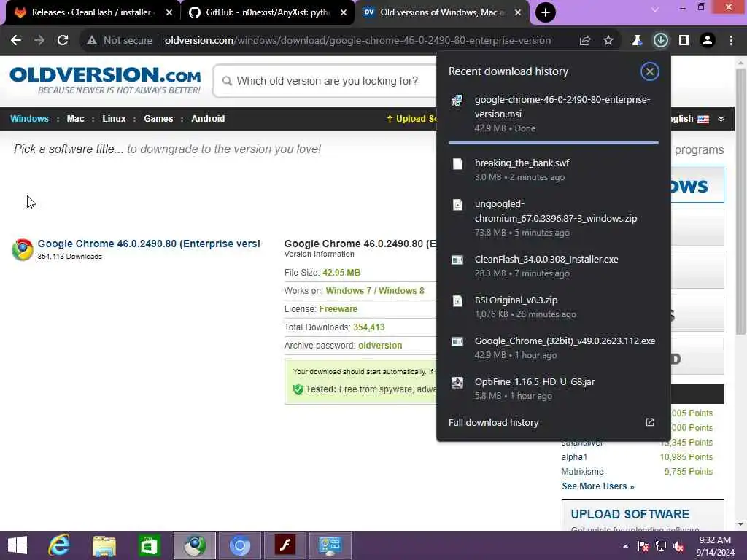Show hidden system tray icons

625,546
